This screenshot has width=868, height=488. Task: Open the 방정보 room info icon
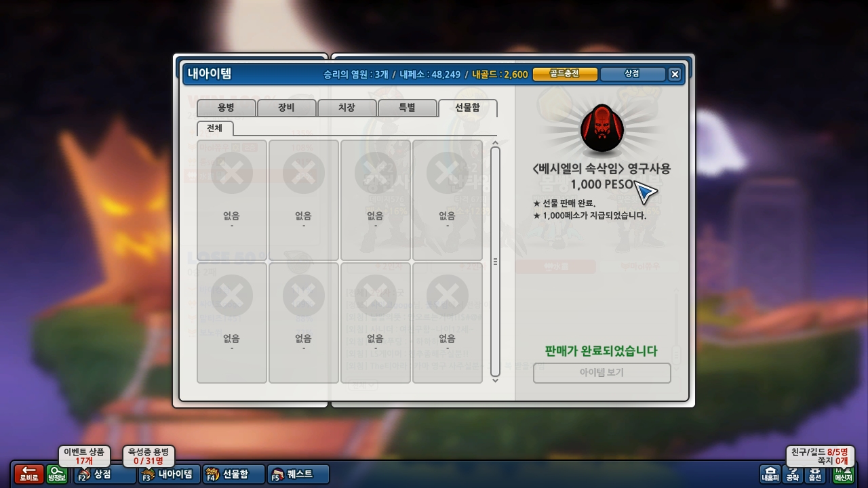58,474
